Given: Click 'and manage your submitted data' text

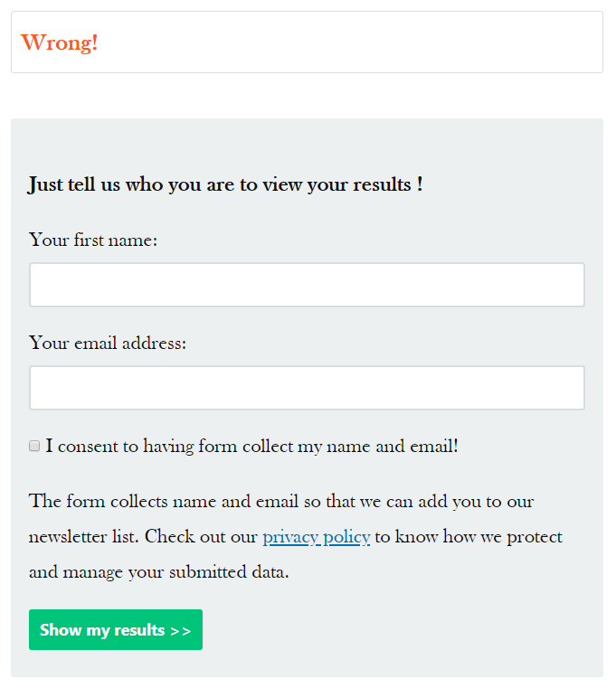Looking at the screenshot, I should (x=158, y=571).
